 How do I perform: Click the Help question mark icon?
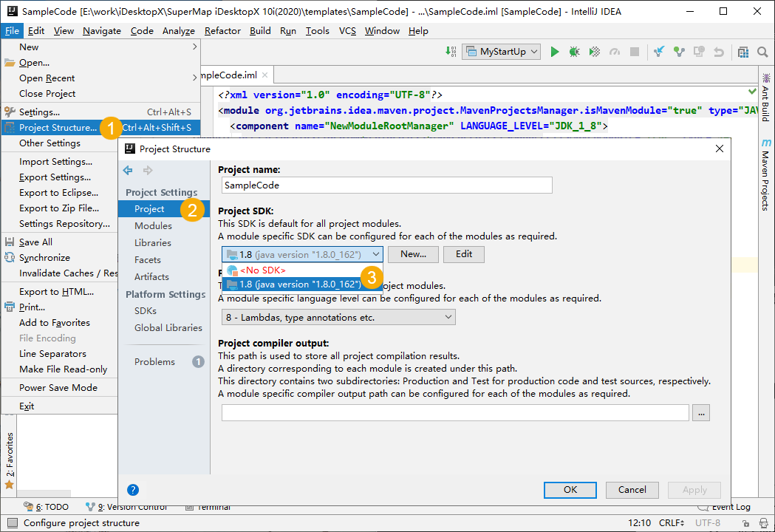[133, 489]
